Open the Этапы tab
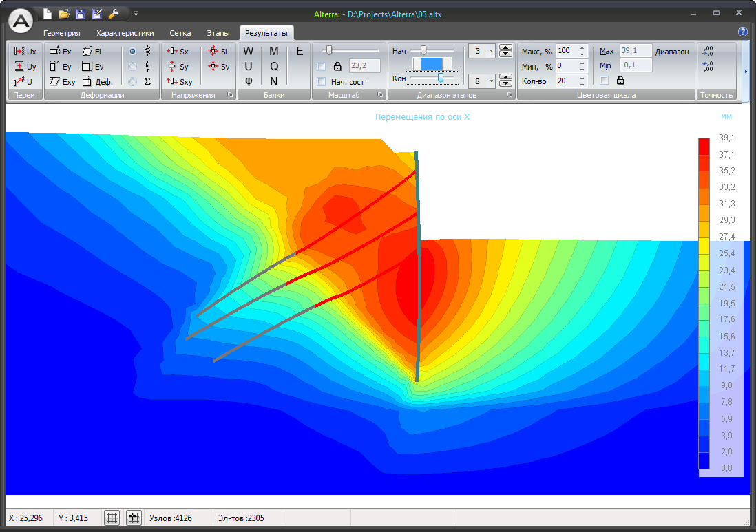Viewport: 756px width, 532px height. [x=218, y=33]
